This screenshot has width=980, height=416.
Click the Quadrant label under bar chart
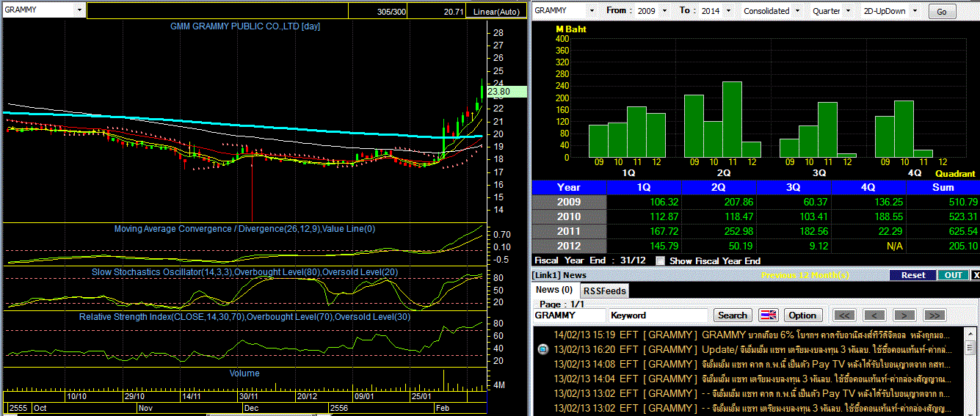point(955,174)
